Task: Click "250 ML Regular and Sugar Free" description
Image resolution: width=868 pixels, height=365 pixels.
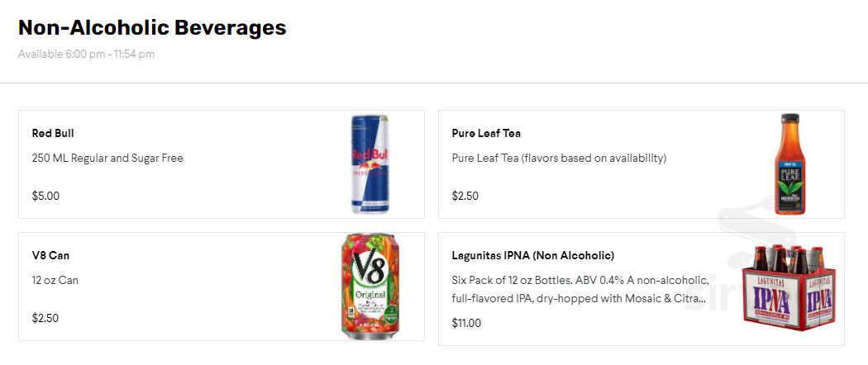Action: click(107, 158)
